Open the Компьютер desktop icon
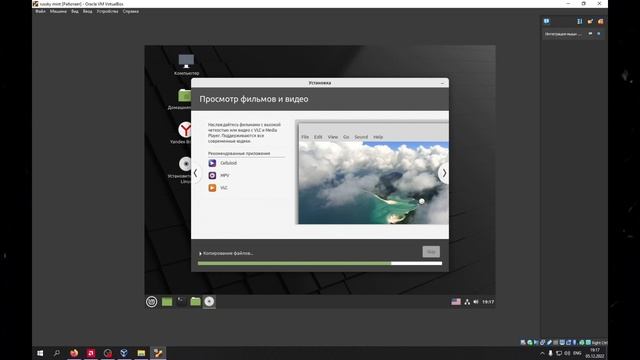640x360 pixels. click(186, 64)
